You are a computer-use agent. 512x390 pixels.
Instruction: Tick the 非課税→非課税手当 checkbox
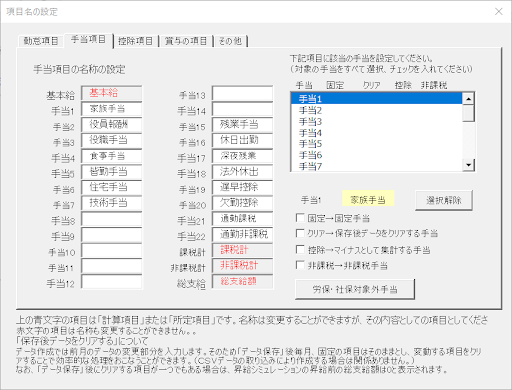point(300,265)
